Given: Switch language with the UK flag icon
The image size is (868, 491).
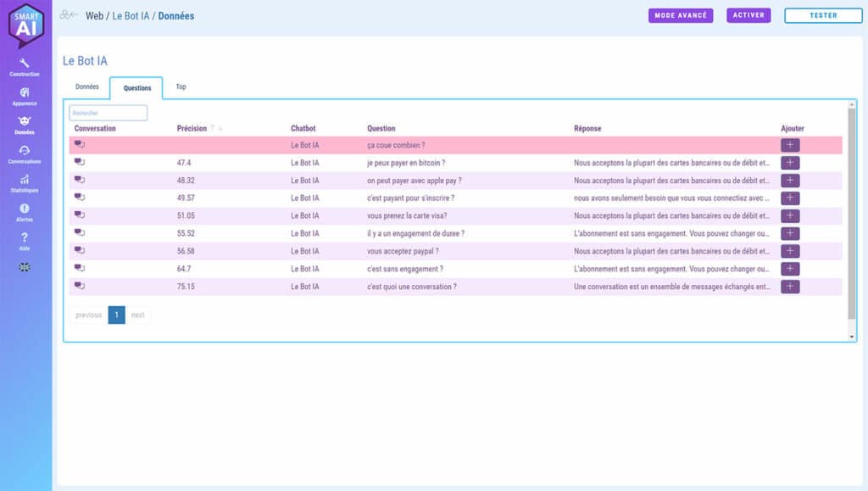Looking at the screenshot, I should pos(25,266).
